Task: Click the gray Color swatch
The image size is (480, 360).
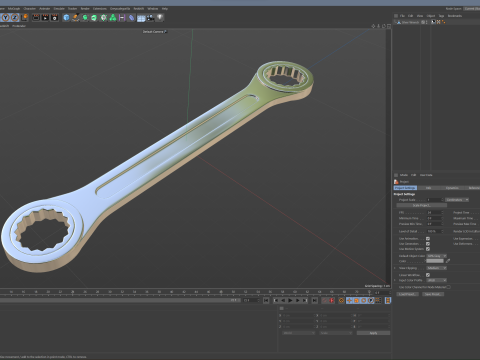Action: (435, 261)
